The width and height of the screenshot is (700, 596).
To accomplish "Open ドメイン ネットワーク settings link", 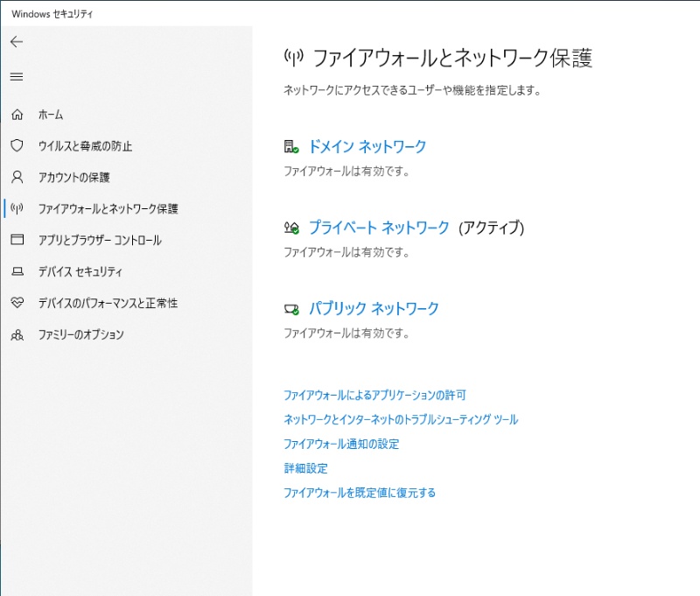I will [367, 147].
